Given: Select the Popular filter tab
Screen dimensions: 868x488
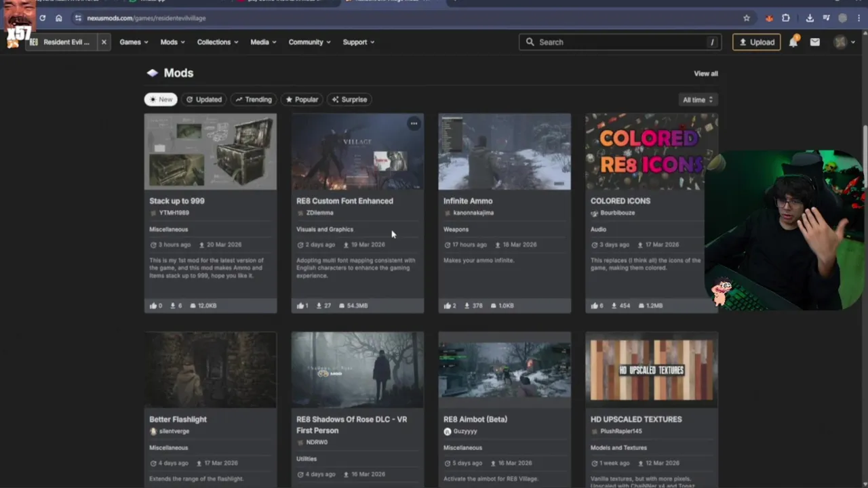Looking at the screenshot, I should pyautogui.click(x=302, y=100).
